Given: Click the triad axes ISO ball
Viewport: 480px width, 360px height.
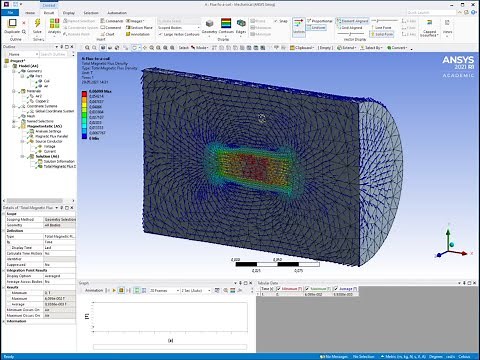Looking at the screenshot, I should (x=452, y=245).
